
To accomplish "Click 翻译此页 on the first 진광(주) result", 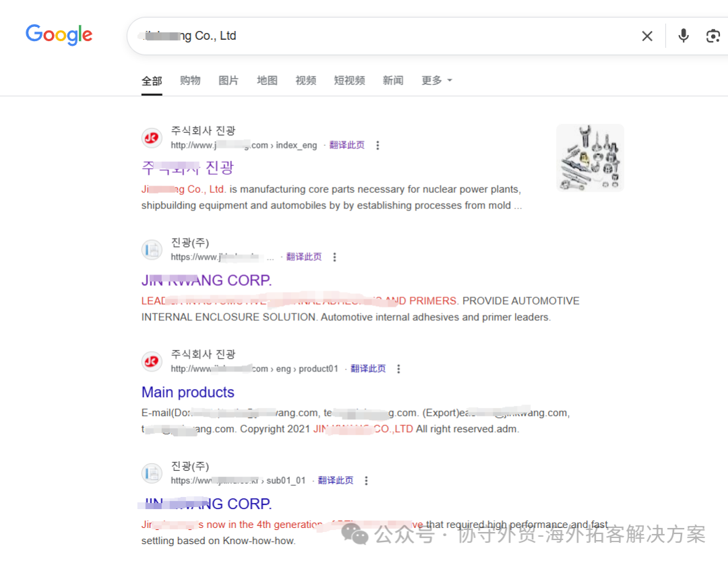I will coord(303,256).
